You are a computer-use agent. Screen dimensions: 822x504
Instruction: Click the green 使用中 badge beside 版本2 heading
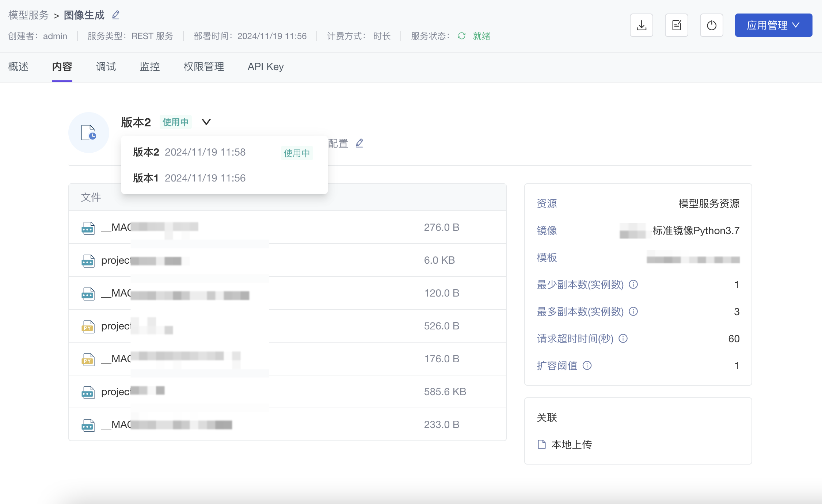click(x=176, y=122)
